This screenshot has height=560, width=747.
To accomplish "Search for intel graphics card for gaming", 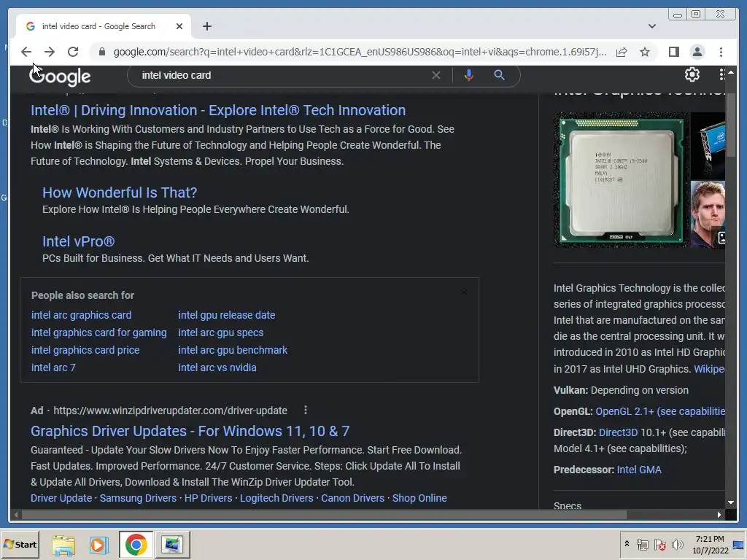I will click(x=99, y=332).
